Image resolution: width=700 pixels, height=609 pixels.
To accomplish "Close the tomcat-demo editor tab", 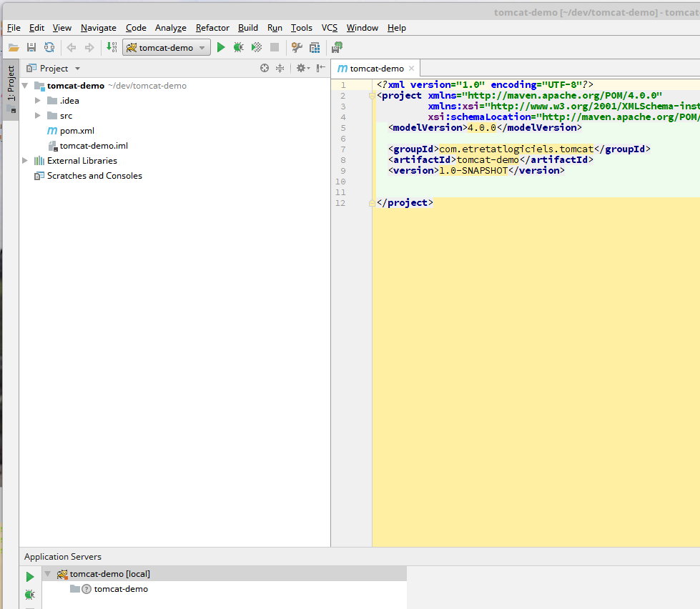I will click(x=411, y=68).
